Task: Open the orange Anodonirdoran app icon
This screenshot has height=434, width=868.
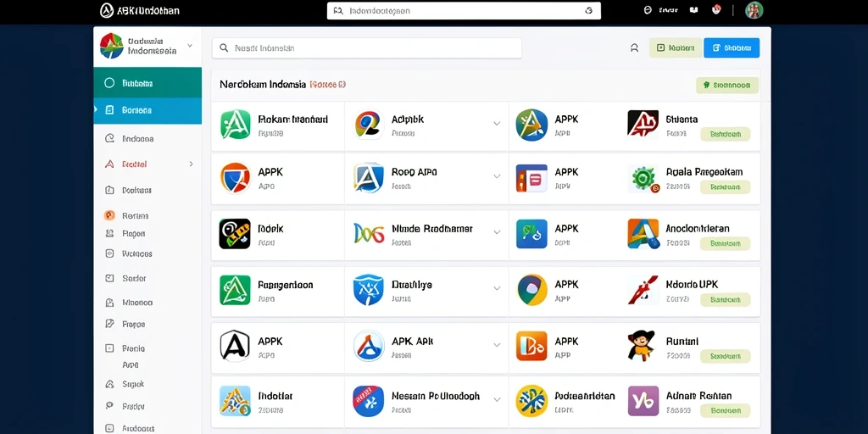Action: pos(643,234)
